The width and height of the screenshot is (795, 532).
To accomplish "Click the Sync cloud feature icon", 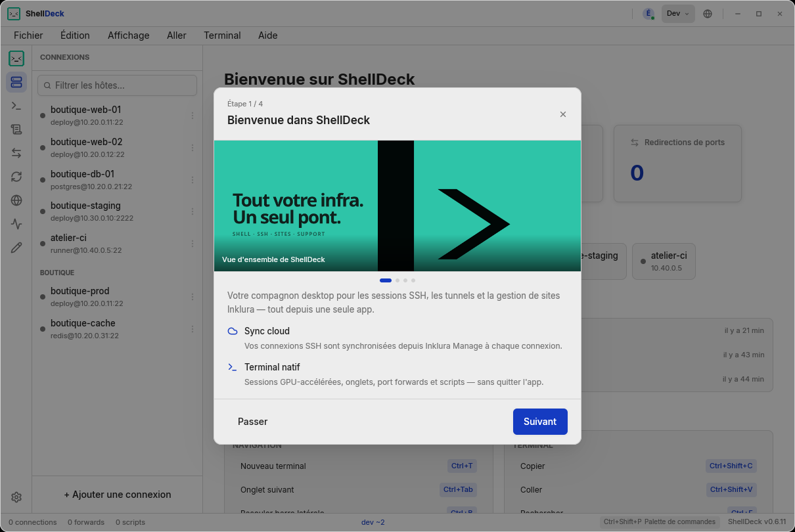I will (x=233, y=331).
